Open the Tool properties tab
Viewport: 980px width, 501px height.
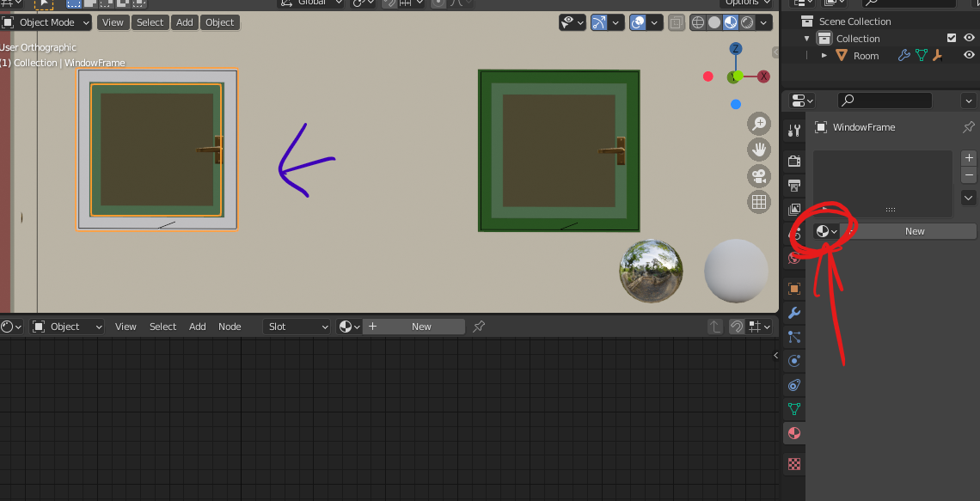coord(794,131)
